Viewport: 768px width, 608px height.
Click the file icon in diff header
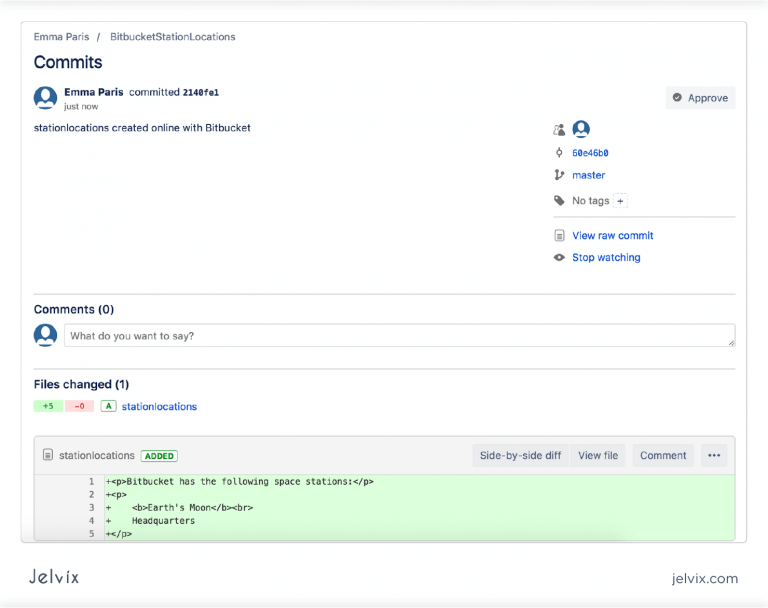tap(47, 456)
